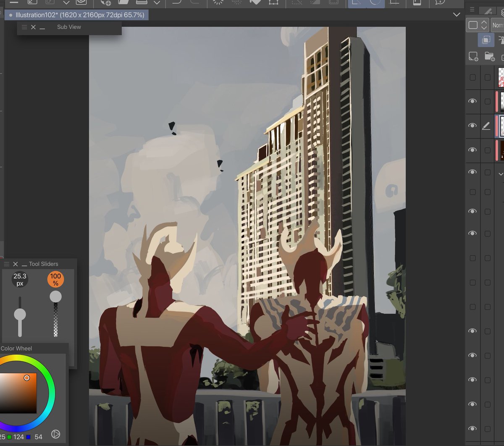Minimize the Sub View panel
Screen dimensions: 504x446
tap(42, 28)
